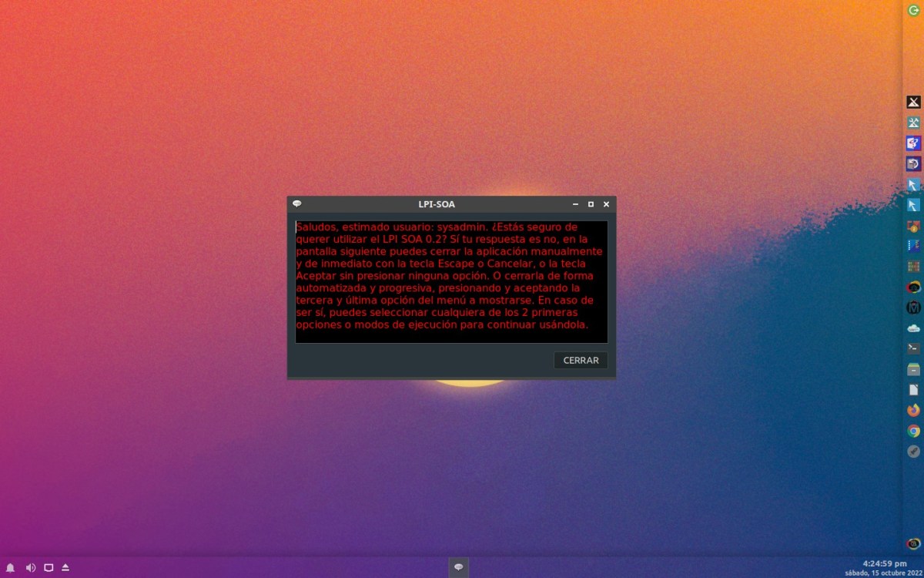Open the LPI-SOA window menu icon
This screenshot has height=578, width=924.
(x=297, y=204)
